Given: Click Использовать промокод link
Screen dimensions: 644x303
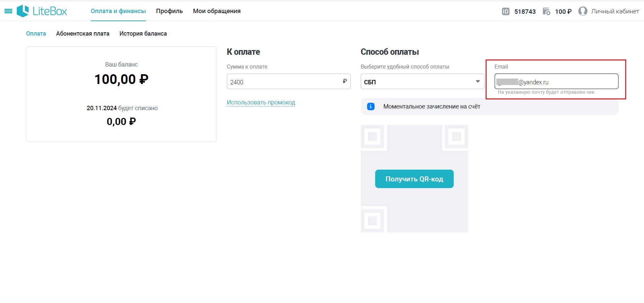Looking at the screenshot, I should point(261,102).
